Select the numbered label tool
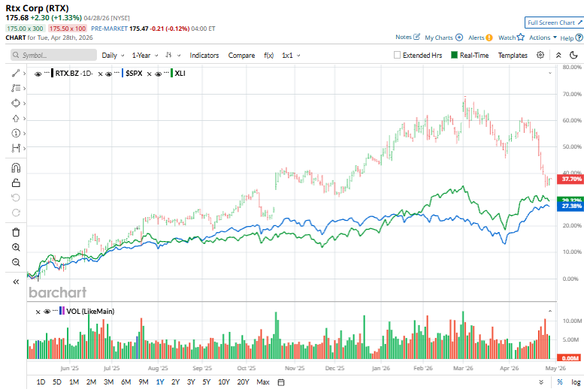 [x=16, y=133]
